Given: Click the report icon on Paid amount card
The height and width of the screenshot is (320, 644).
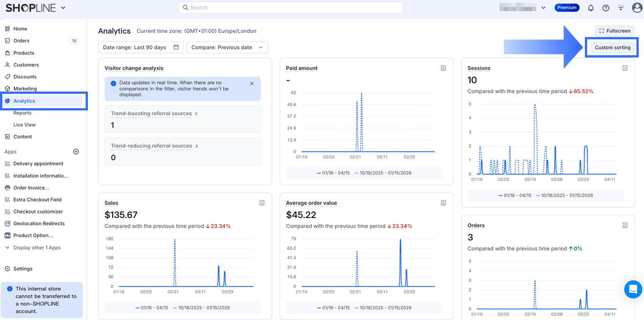Looking at the screenshot, I should 443,68.
